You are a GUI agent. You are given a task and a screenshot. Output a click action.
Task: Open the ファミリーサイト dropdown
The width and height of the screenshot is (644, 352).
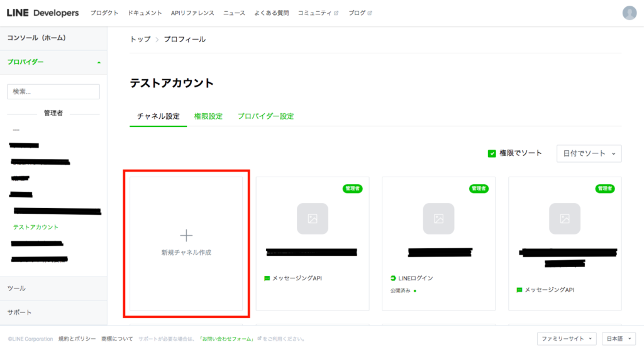point(567,339)
